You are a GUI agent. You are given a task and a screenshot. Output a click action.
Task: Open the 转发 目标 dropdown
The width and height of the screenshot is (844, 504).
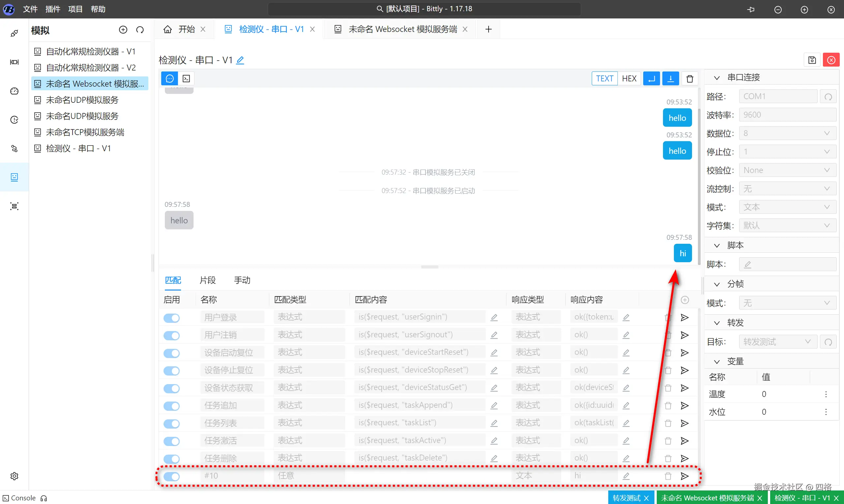tap(777, 342)
